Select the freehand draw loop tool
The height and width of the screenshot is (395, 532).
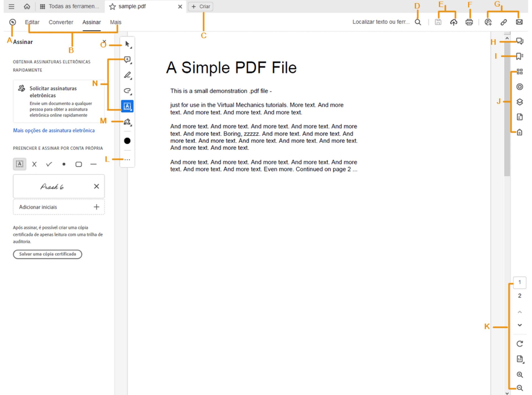[127, 91]
